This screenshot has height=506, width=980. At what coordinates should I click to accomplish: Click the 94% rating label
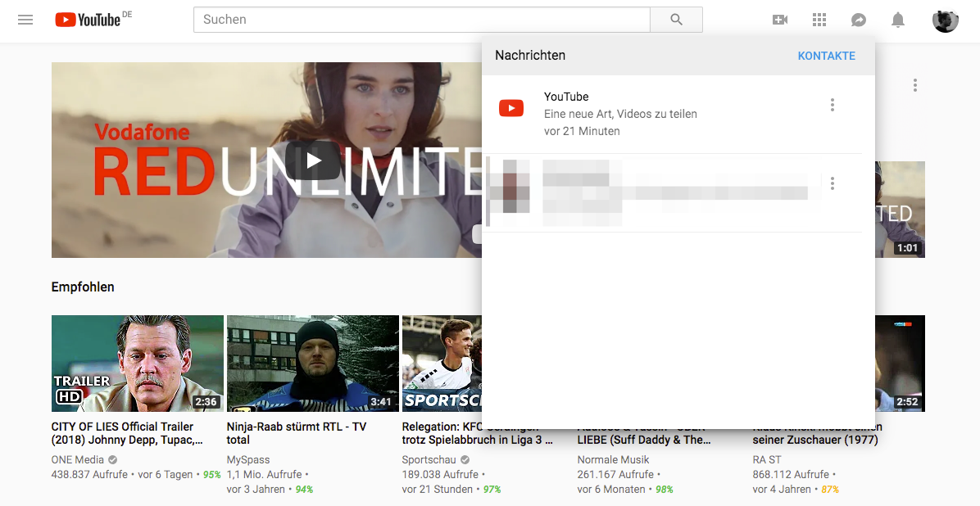[304, 489]
